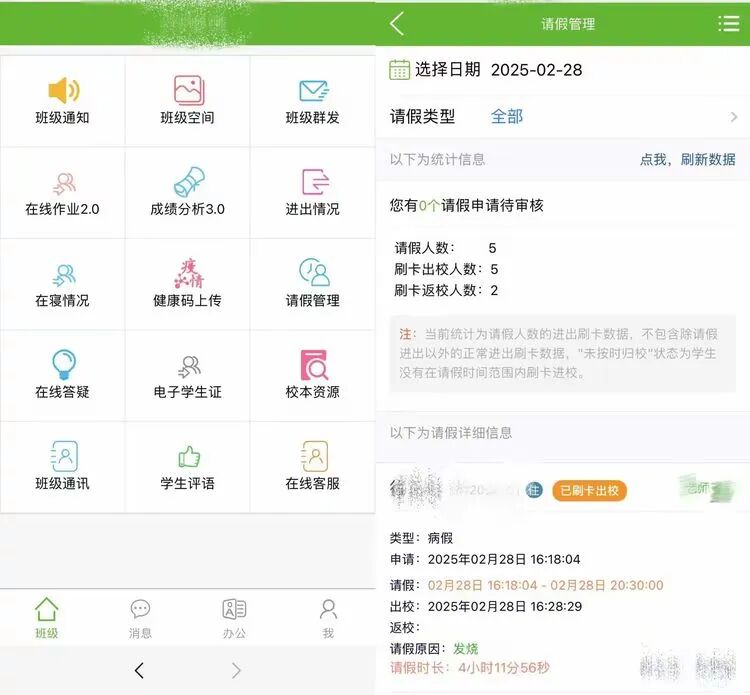Select 请假人数: 5 line
Screen dimensions: 750x695
[x=445, y=248]
